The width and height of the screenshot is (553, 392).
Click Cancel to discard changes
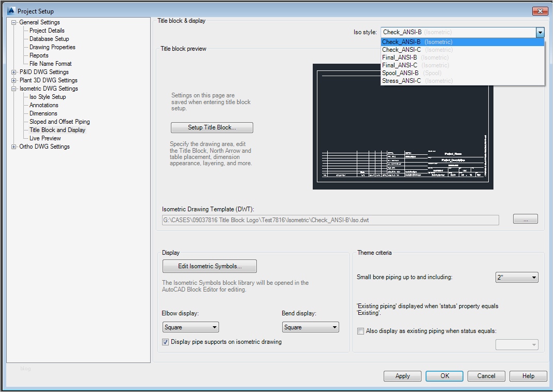pos(486,376)
